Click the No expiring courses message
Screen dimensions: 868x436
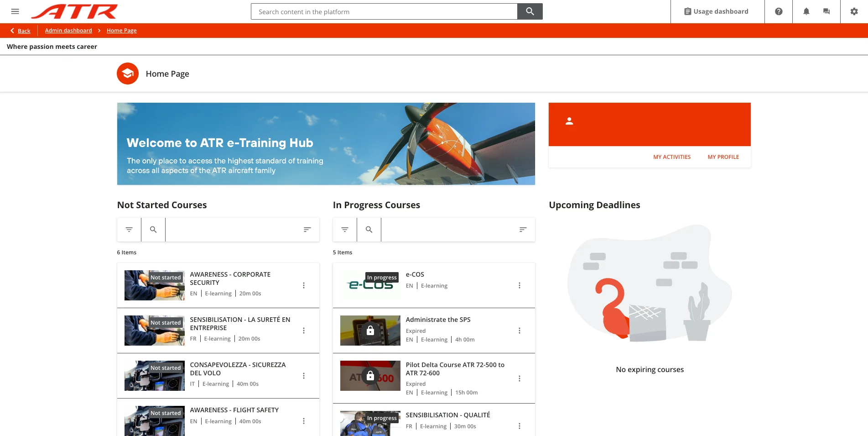tap(650, 370)
